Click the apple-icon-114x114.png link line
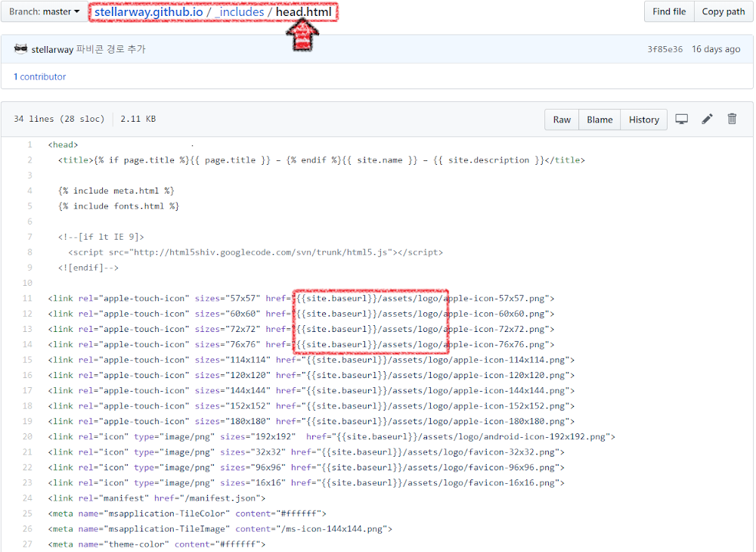Viewport: 756px width, 552px height. (311, 360)
